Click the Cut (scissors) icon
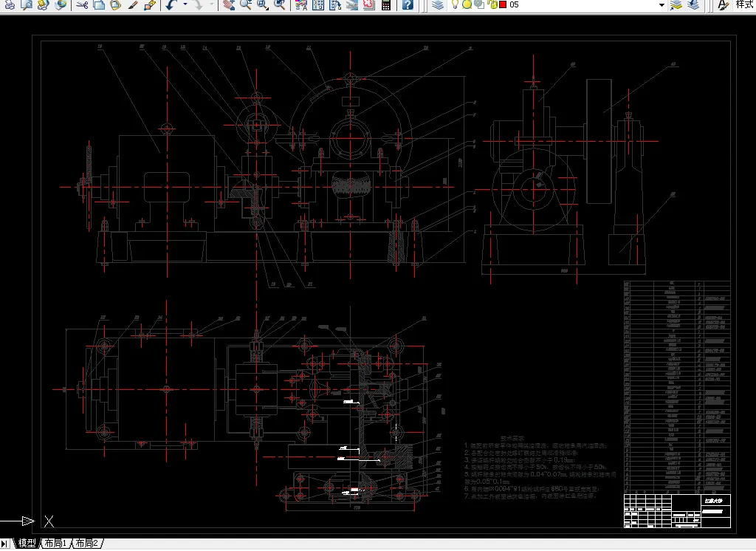Viewport: 756px width, 551px height. (82, 5)
